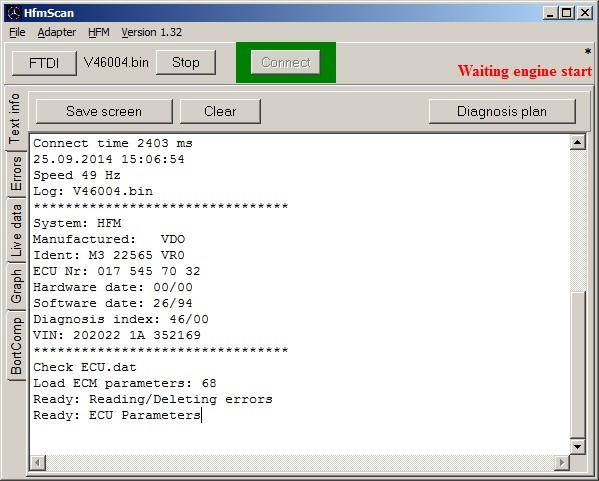This screenshot has width=599, height=481.
Task: Click the asterisk indicator above status text
Action: [588, 52]
